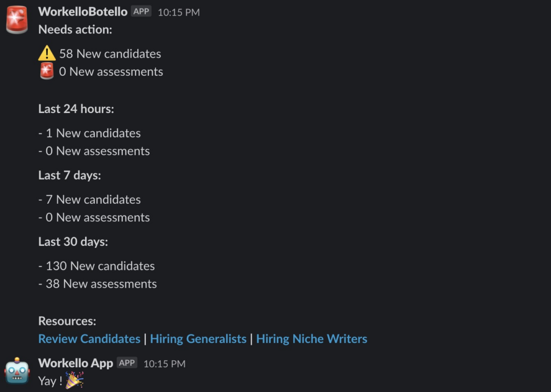Screen dimensions: 551x392
Task: Follow the Hiring Generalists link
Action: pyautogui.click(x=198, y=339)
